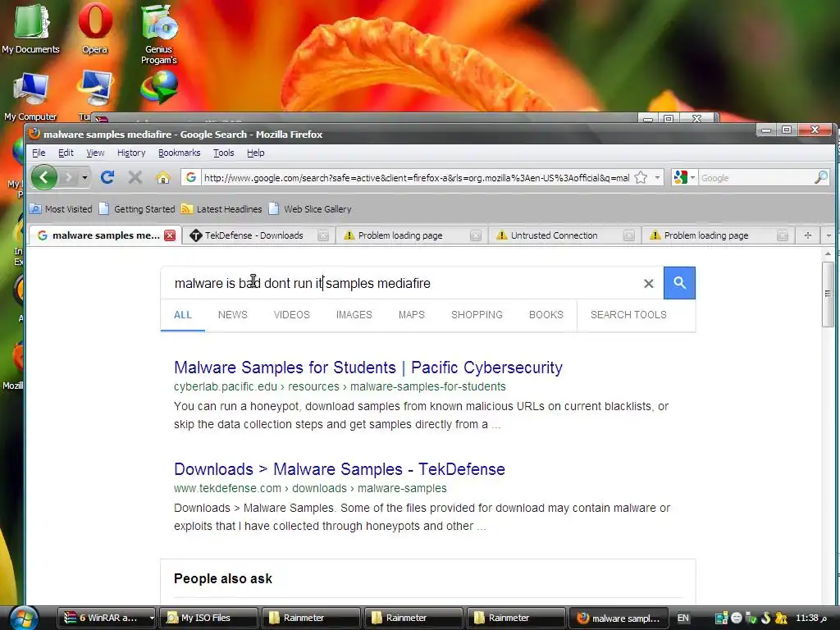This screenshot has height=630, width=840.
Task: Open Downloads > Malware Samples - TekDefense result
Action: 339,469
